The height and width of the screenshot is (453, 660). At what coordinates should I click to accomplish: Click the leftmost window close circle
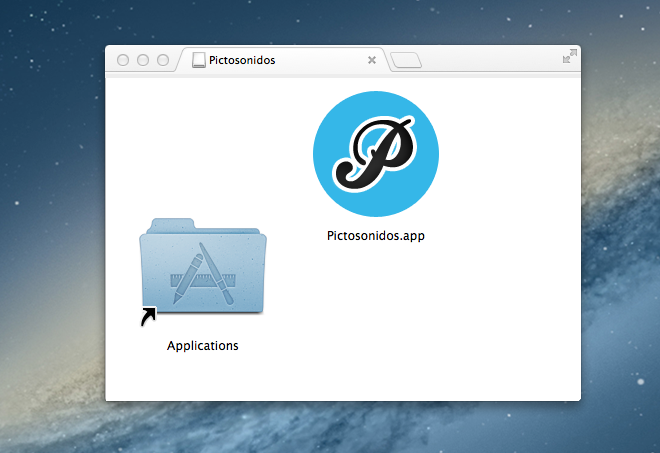click(123, 60)
